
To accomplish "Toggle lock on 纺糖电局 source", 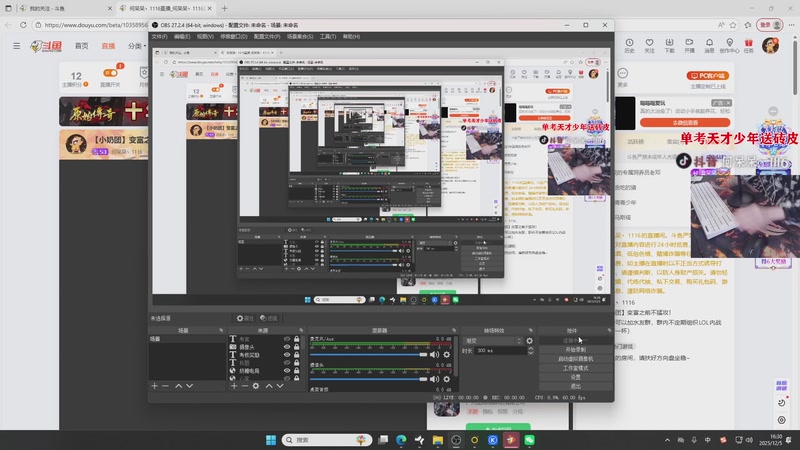I will tap(296, 370).
